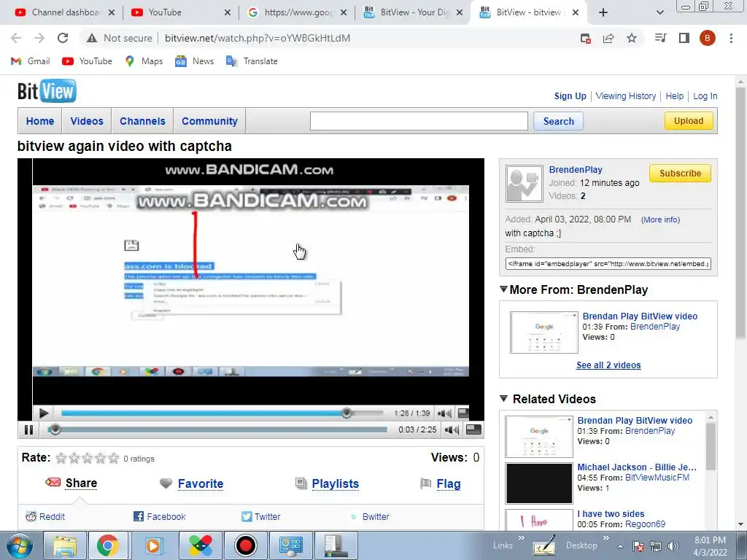Click the yellow Upload button
This screenshot has height=560, width=747.
pos(689,120)
